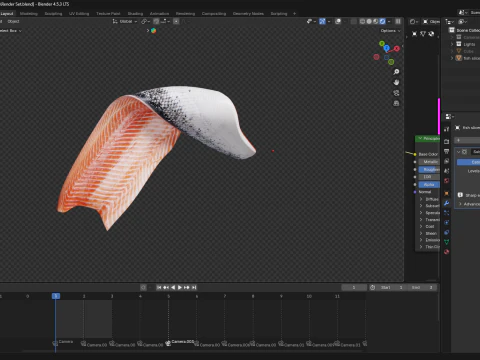Image resolution: width=480 pixels, height=360 pixels.
Task: Play the animation in reverse
Action: (173, 287)
